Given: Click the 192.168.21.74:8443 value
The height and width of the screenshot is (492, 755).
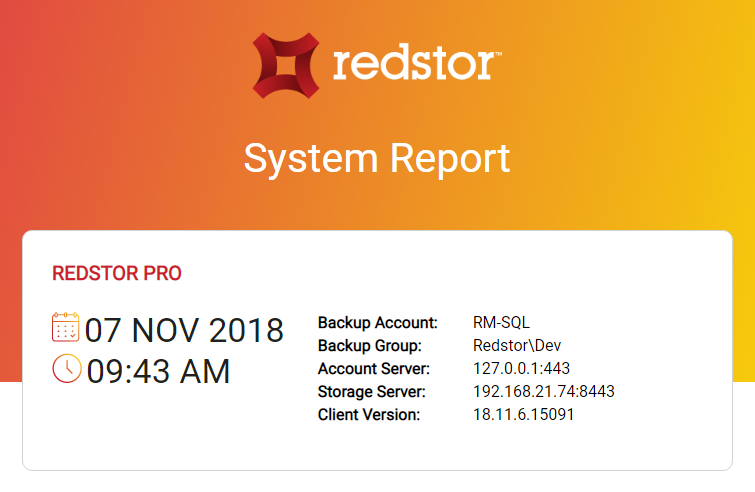Looking at the screenshot, I should click(544, 391).
